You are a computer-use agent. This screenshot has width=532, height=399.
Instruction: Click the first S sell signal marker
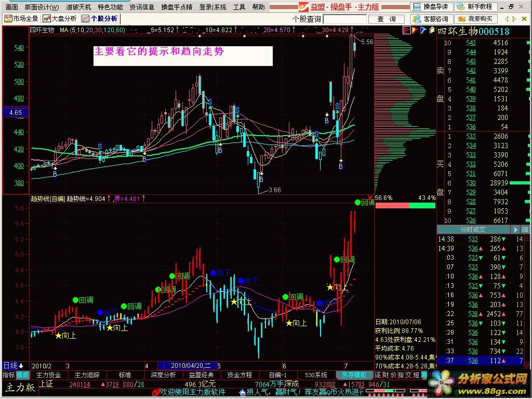(100, 147)
